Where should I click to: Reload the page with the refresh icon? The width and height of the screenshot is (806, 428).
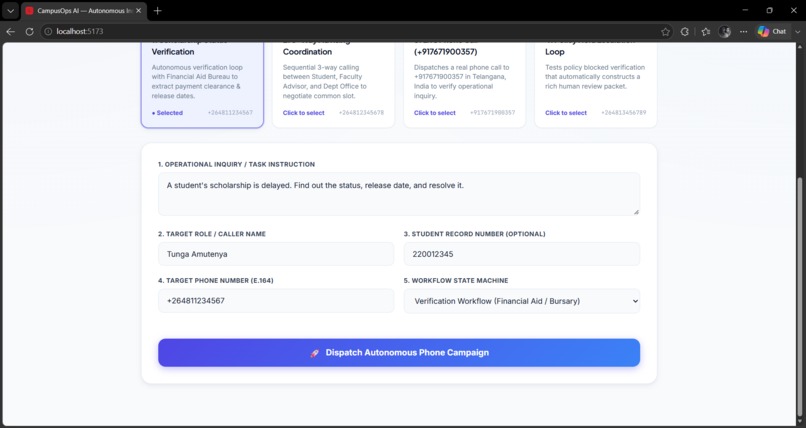pos(29,31)
